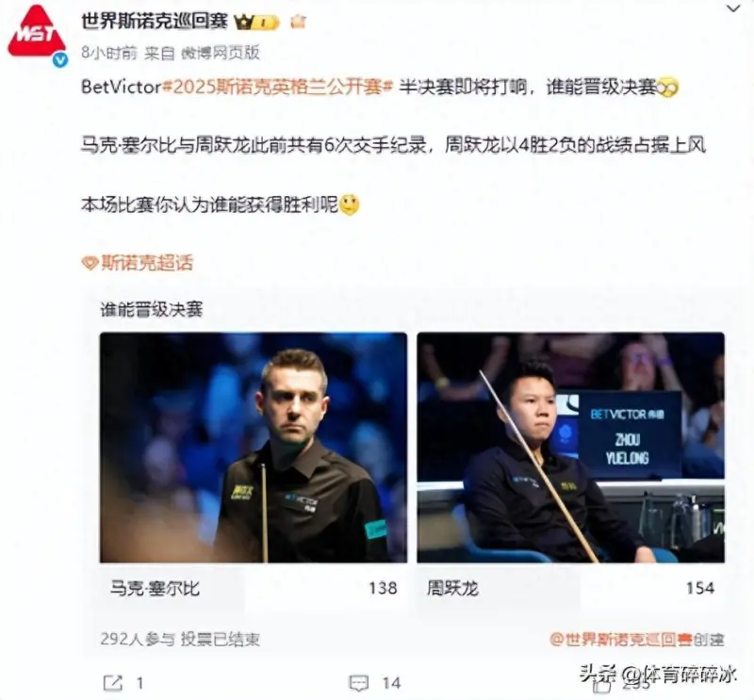Screen dimensions: 754x700
Task: Click the blue verified badge on avatar
Action: click(60, 60)
